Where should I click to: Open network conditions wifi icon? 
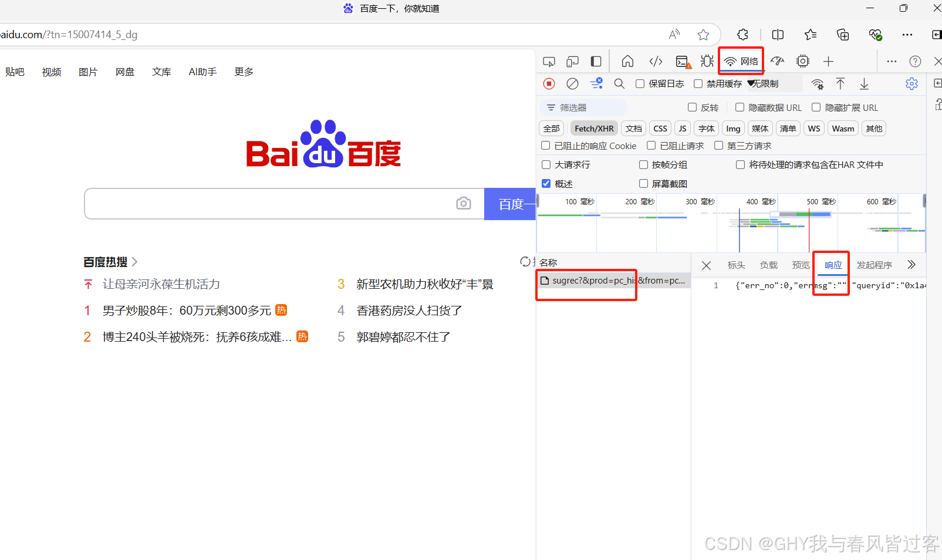pos(818,84)
